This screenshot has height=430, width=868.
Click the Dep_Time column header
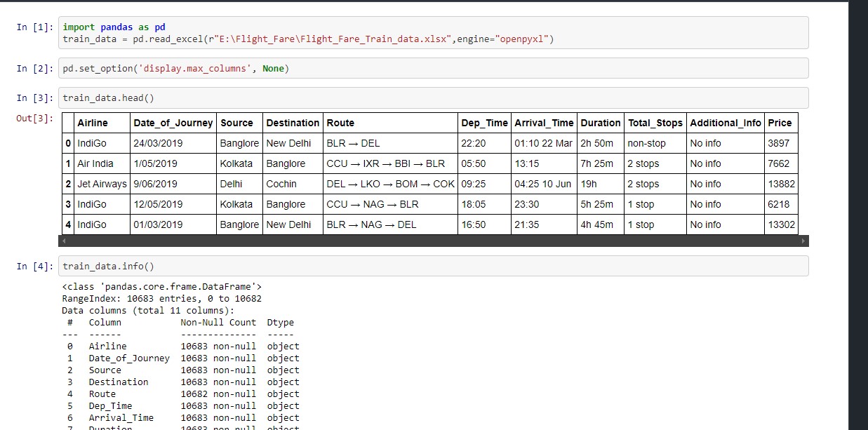tap(485, 123)
